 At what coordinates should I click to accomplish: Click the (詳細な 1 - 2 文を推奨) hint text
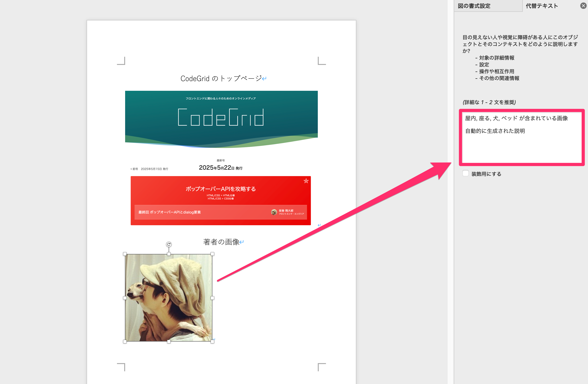click(x=489, y=102)
